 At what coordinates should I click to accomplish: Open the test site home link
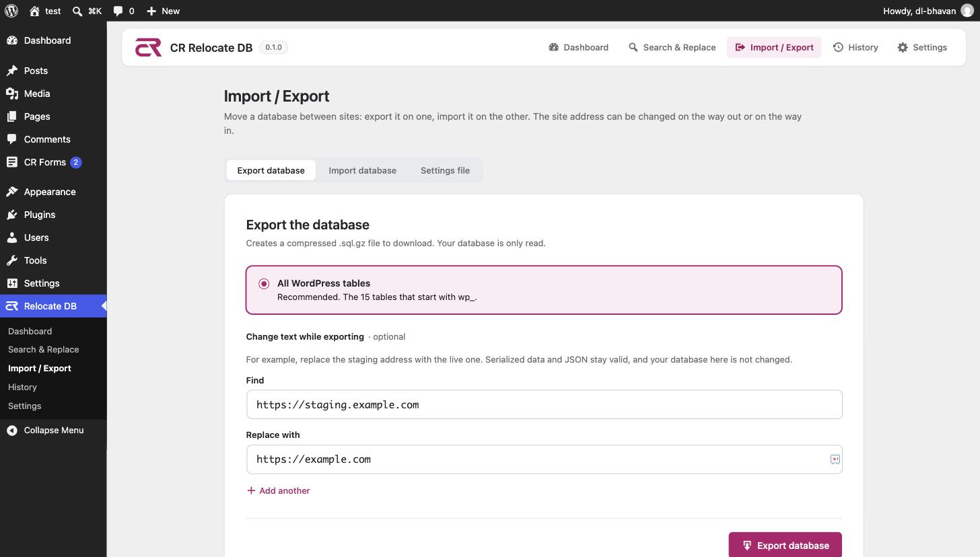click(45, 11)
